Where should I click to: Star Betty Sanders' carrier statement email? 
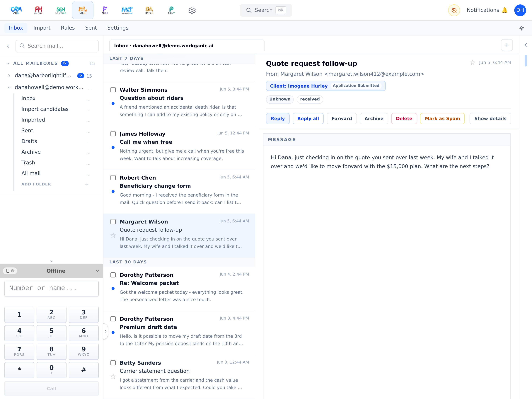pyautogui.click(x=113, y=376)
